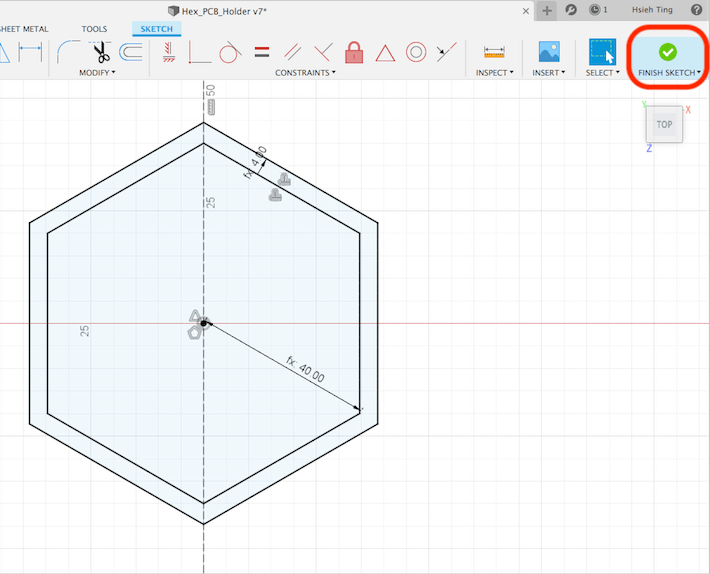Select the Fillet tool in Modify
710x574 pixels.
tap(69, 52)
